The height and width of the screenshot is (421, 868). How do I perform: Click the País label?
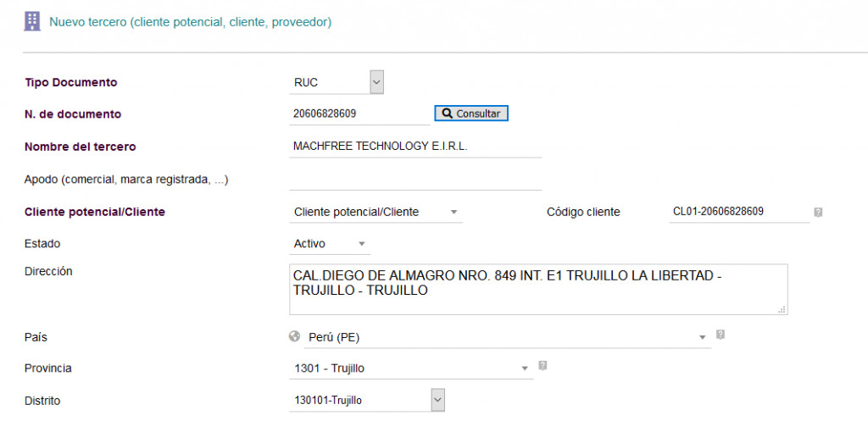pyautogui.click(x=36, y=337)
